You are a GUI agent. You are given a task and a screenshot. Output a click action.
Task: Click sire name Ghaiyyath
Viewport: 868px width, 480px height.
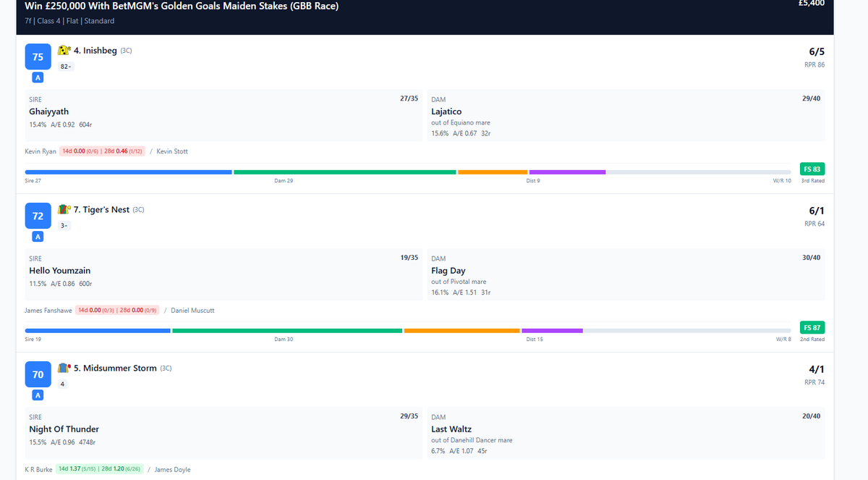point(49,111)
